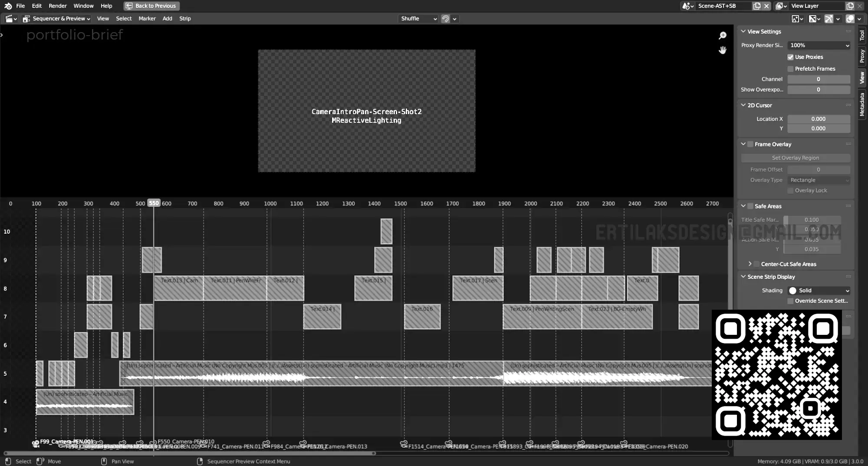Open the Strip menu
Image resolution: width=868 pixels, height=466 pixels.
(185, 19)
